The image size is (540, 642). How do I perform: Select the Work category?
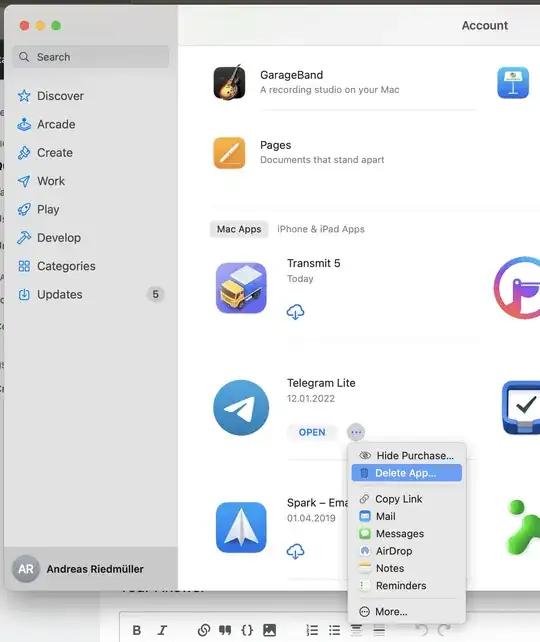coord(41,181)
